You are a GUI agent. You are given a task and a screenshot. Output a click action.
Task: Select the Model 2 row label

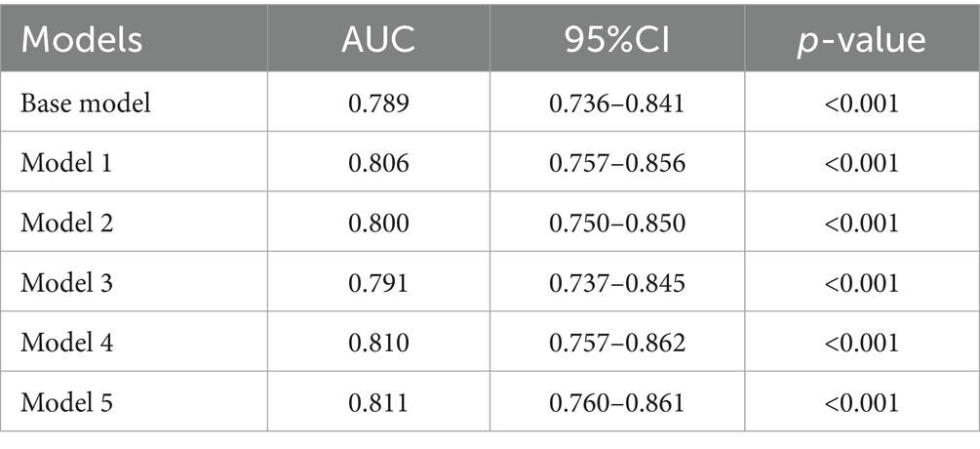point(66,224)
